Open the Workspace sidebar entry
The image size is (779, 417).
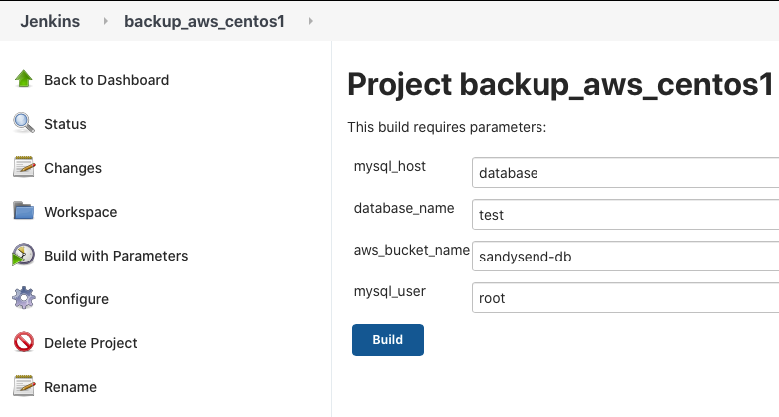(80, 212)
